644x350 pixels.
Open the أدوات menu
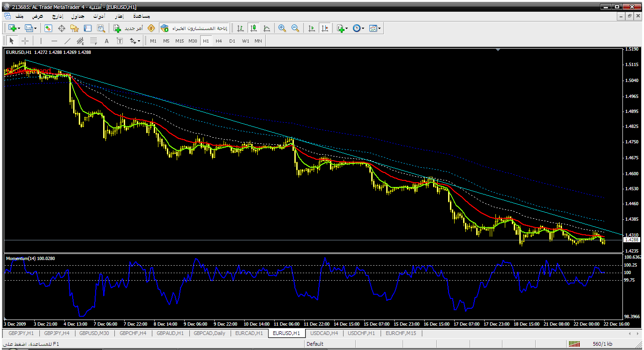pos(98,16)
